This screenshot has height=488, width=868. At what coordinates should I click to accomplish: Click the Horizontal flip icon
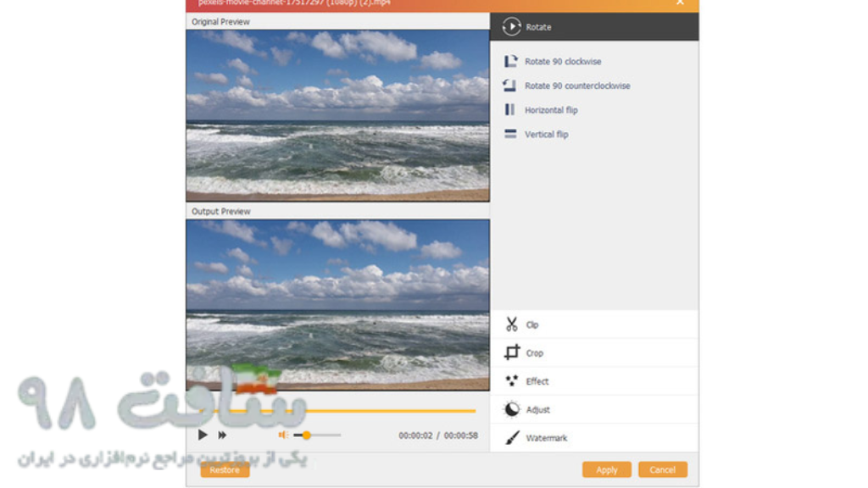point(509,109)
